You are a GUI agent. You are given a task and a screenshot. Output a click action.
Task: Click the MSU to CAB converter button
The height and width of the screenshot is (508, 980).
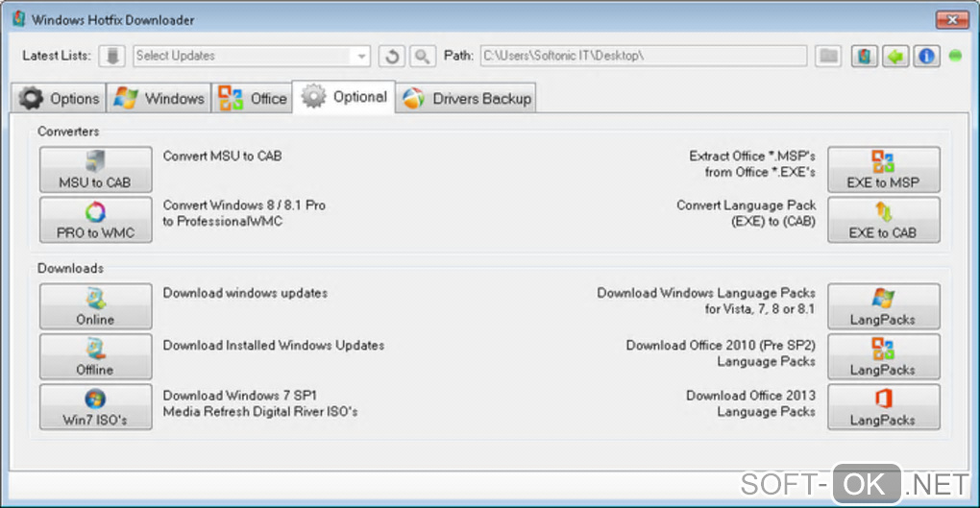96,169
